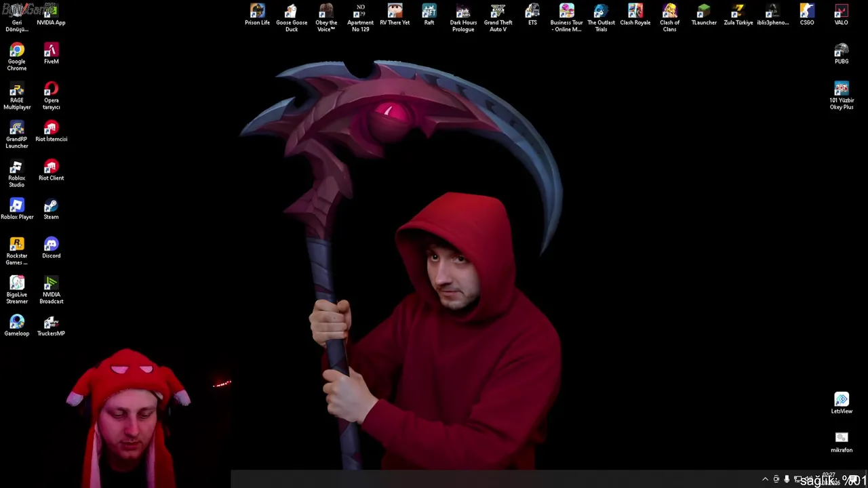This screenshot has height=488, width=868.
Task: Select the Clash of Clans icon
Action: click(x=669, y=18)
